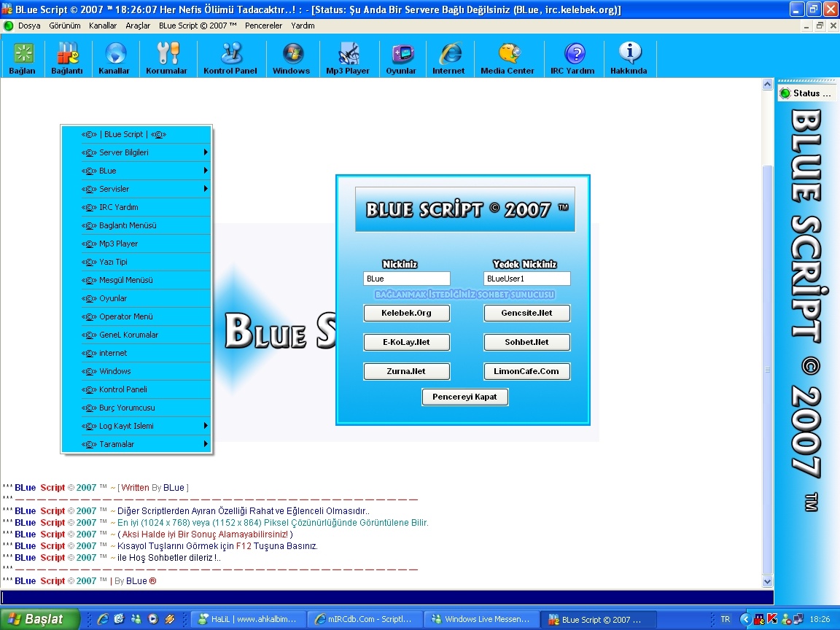Viewport: 840px width, 630px height.
Task: Click the Internet toolbar icon
Action: point(449,58)
